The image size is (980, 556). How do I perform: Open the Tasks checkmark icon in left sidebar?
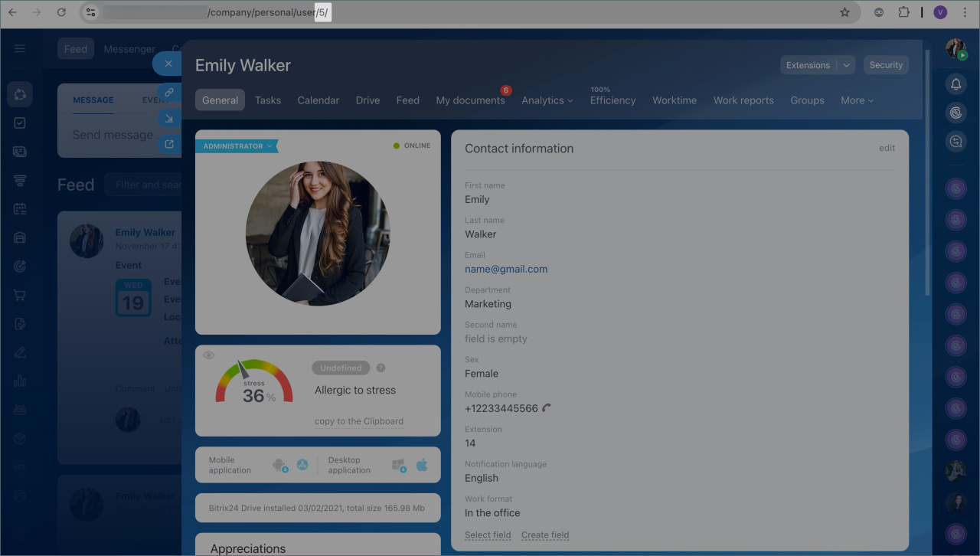(20, 123)
